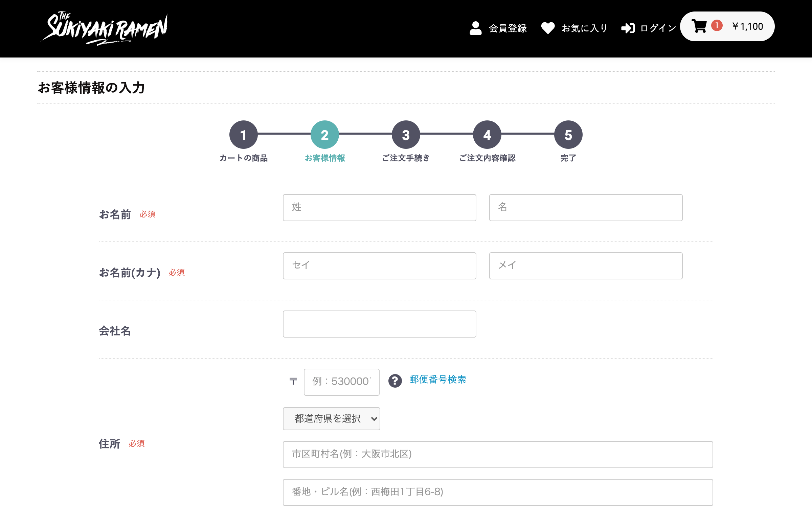Image resolution: width=812 pixels, height=506 pixels.
Task: Open the 都道府県を選択 prefecture dropdown
Action: (332, 418)
